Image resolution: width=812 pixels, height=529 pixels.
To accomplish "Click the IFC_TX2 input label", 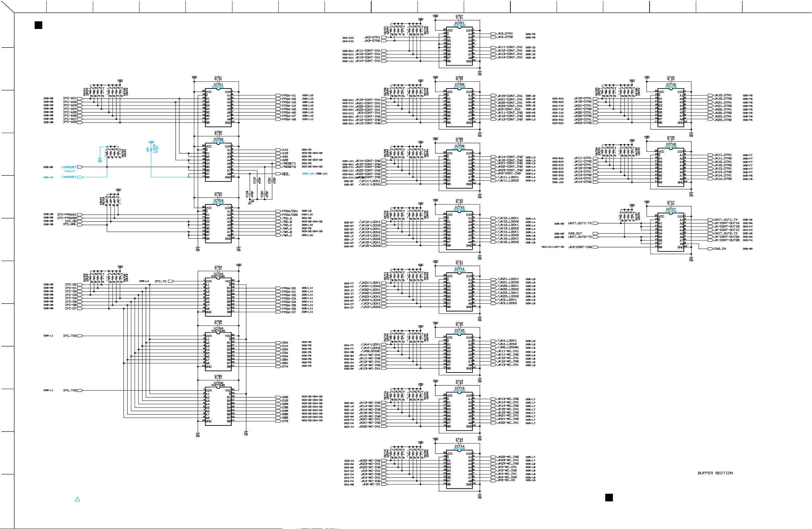I will click(70, 336).
